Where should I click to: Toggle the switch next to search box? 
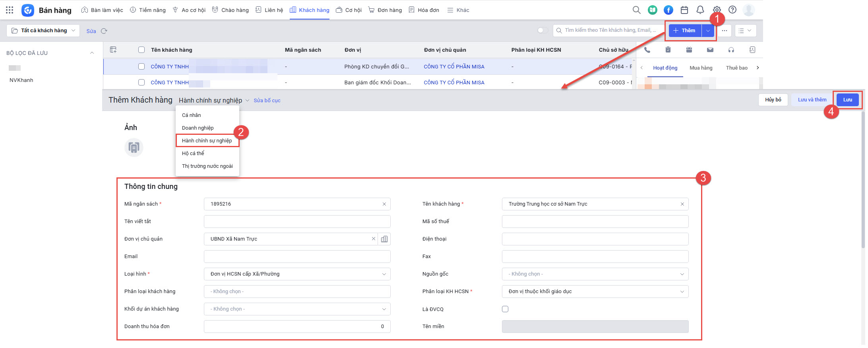542,30
